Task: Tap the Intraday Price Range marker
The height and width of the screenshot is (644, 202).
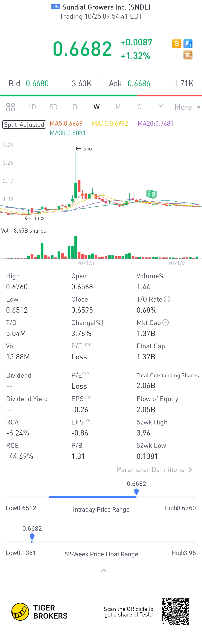Action: pos(136,492)
